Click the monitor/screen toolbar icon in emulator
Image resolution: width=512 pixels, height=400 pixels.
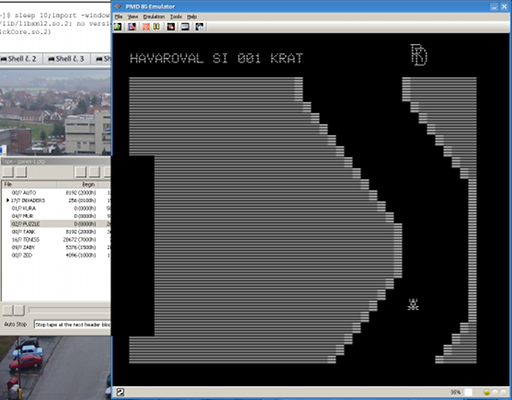(x=185, y=27)
